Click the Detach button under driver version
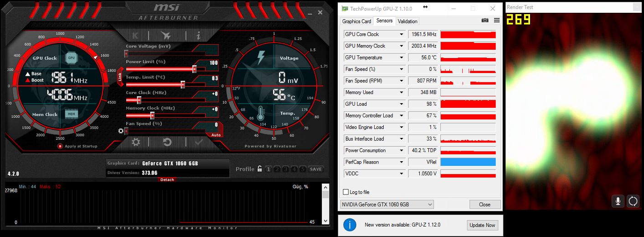 pyautogui.click(x=167, y=179)
